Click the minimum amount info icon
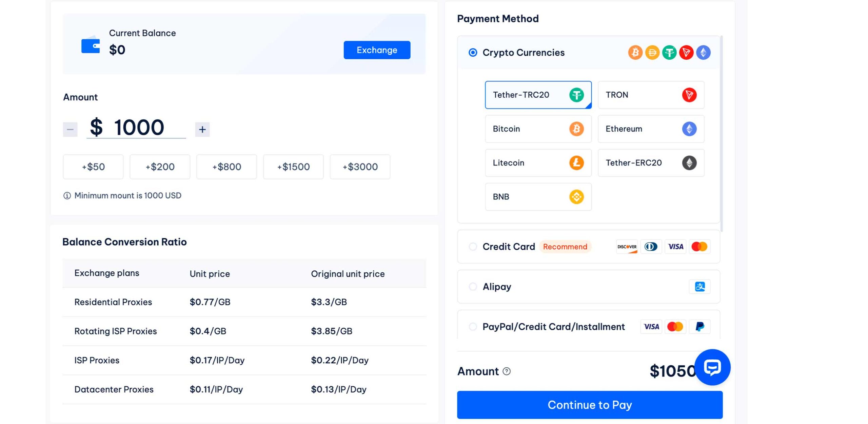This screenshot has width=868, height=424. click(x=67, y=196)
